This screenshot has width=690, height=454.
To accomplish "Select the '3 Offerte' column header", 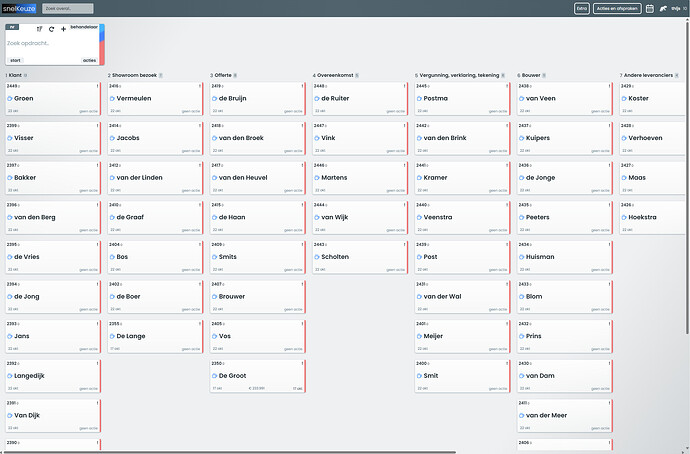I will pyautogui.click(x=221, y=75).
